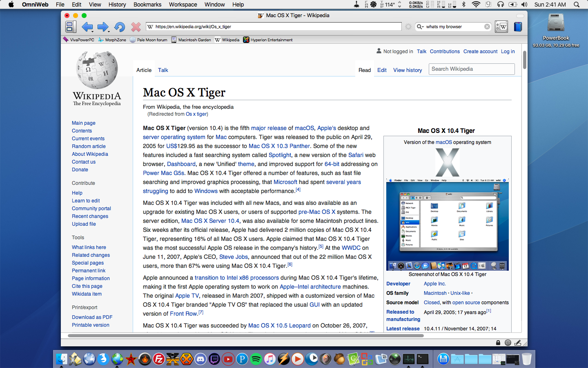Click the pencil icon in the status bar

(x=518, y=343)
